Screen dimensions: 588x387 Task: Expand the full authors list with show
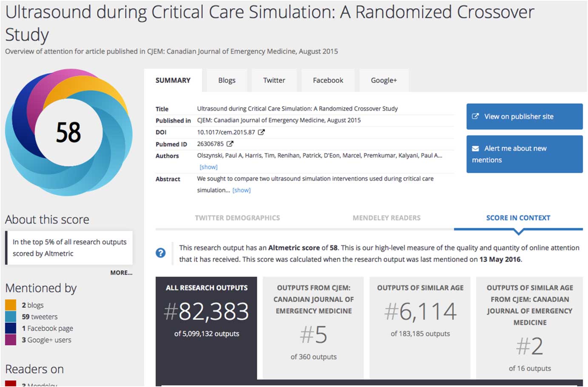coord(208,167)
